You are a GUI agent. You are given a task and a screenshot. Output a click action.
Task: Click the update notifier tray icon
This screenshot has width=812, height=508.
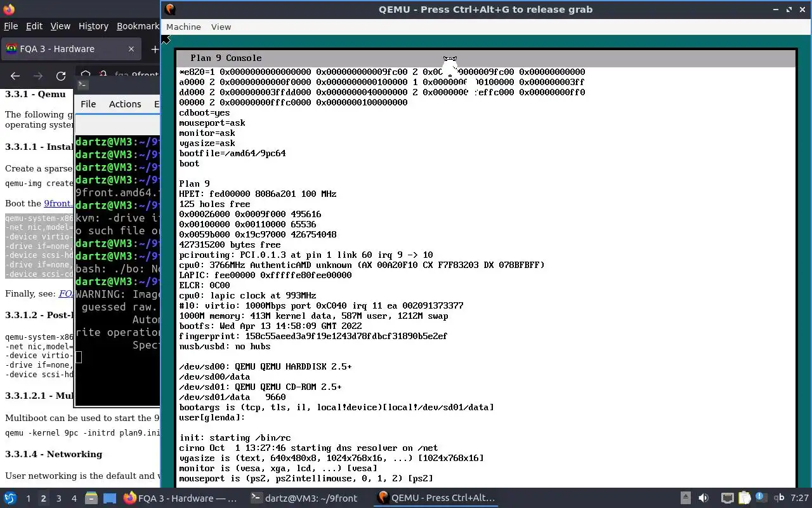[761, 498]
